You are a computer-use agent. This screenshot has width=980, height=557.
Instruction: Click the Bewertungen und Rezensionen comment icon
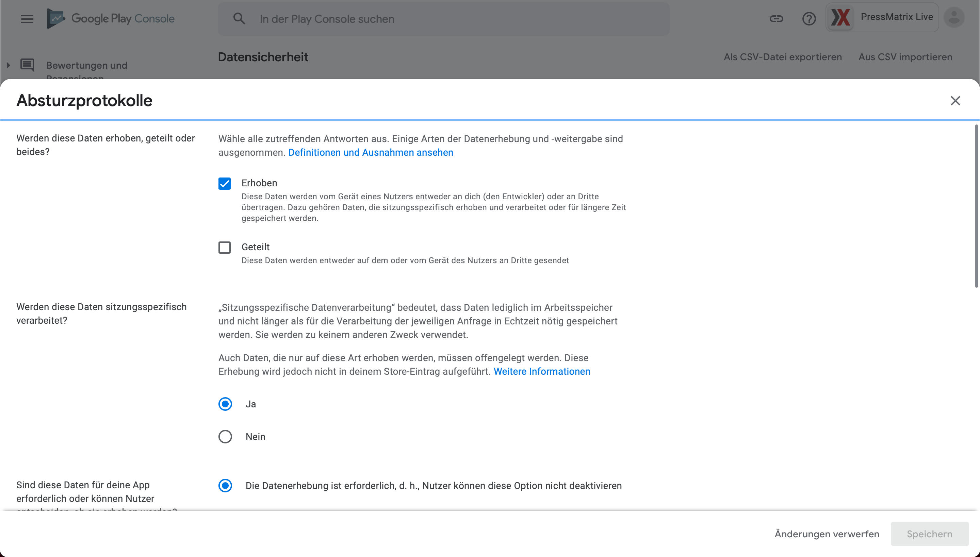click(27, 65)
